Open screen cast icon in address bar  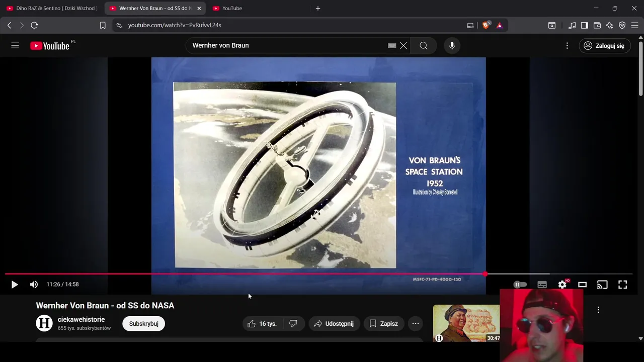point(470,25)
